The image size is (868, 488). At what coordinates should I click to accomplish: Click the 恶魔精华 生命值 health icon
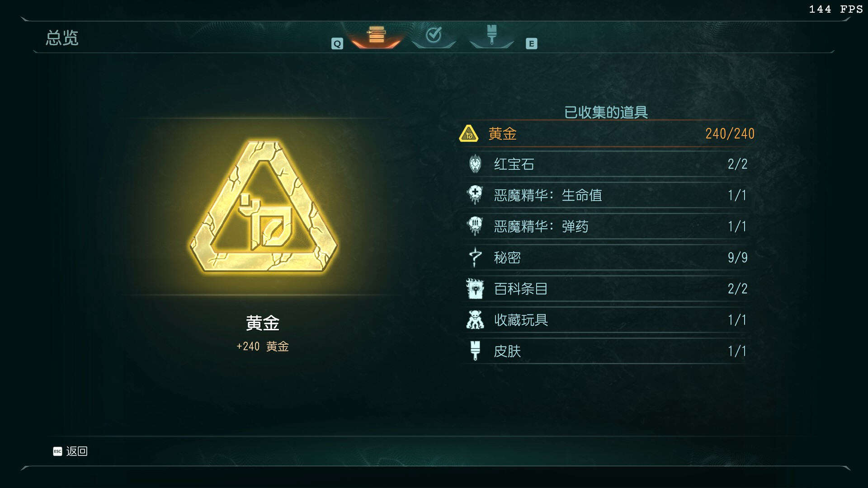tap(475, 195)
